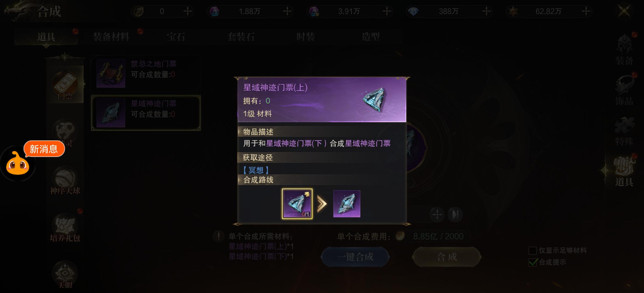This screenshot has height=293, width=644.
Task: Open the 装备 helmet icon on right
Action: (624, 50)
